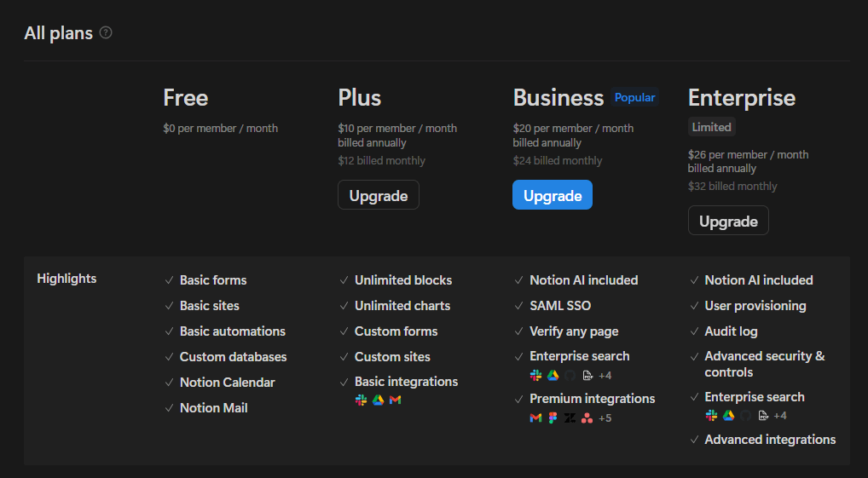Image resolution: width=868 pixels, height=478 pixels.
Task: Click Unlimited charts feature
Action: click(x=402, y=305)
